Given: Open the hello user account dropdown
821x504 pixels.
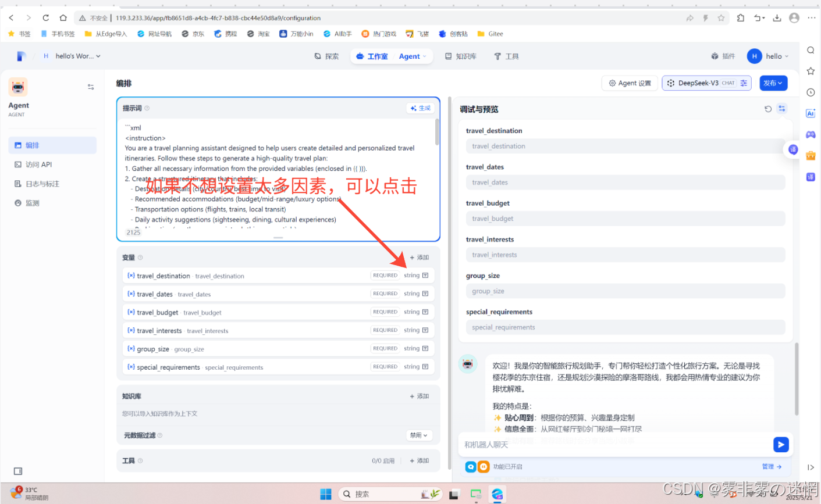Looking at the screenshot, I should click(768, 56).
